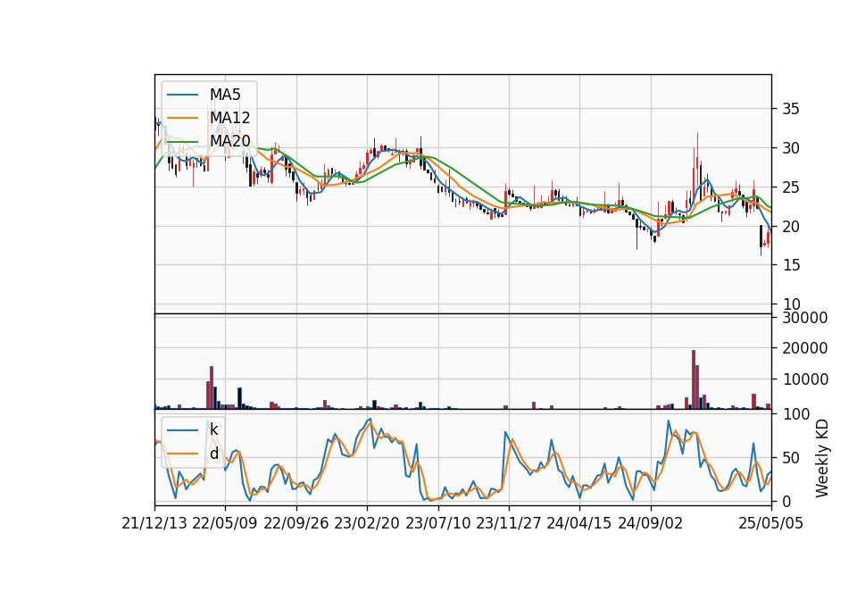Click the price axis value 25
857x616 pixels.
pos(791,187)
